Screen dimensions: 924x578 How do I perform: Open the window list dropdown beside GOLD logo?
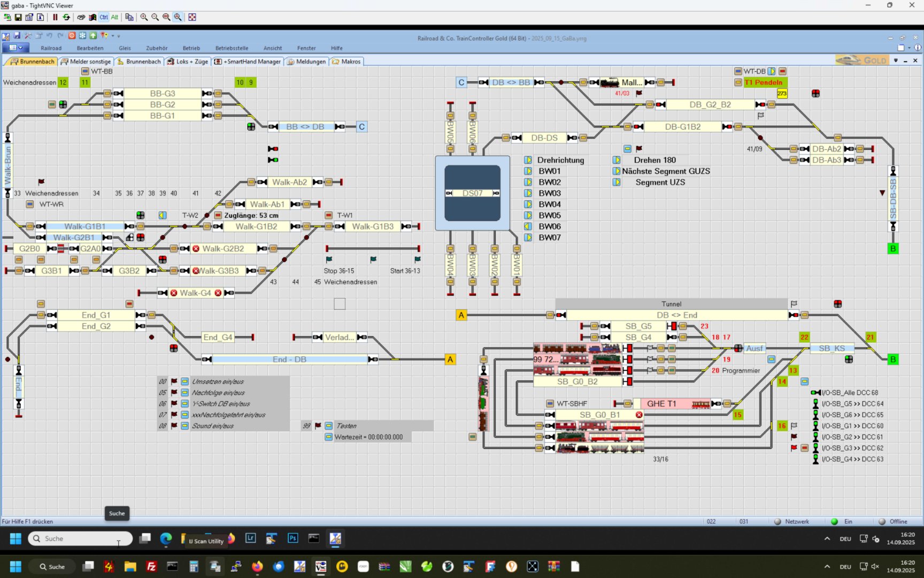(896, 61)
